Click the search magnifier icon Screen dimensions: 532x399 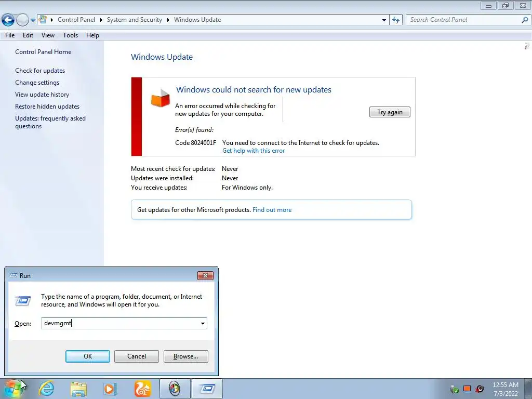tap(525, 20)
